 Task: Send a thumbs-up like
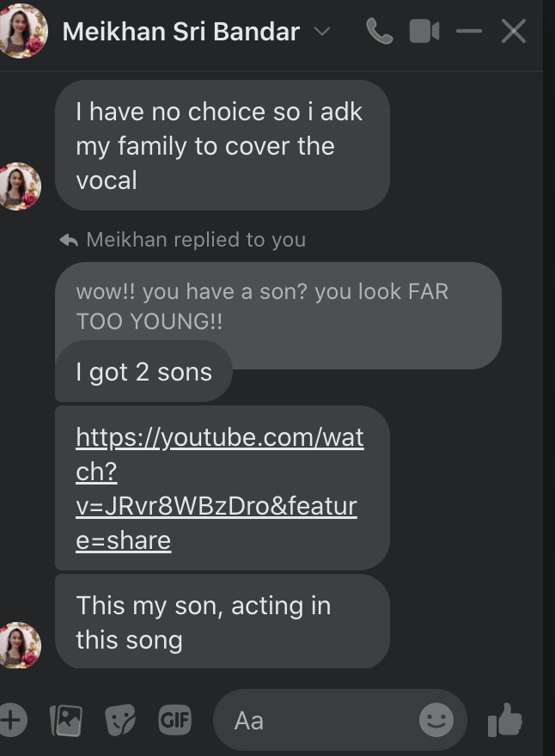505,720
